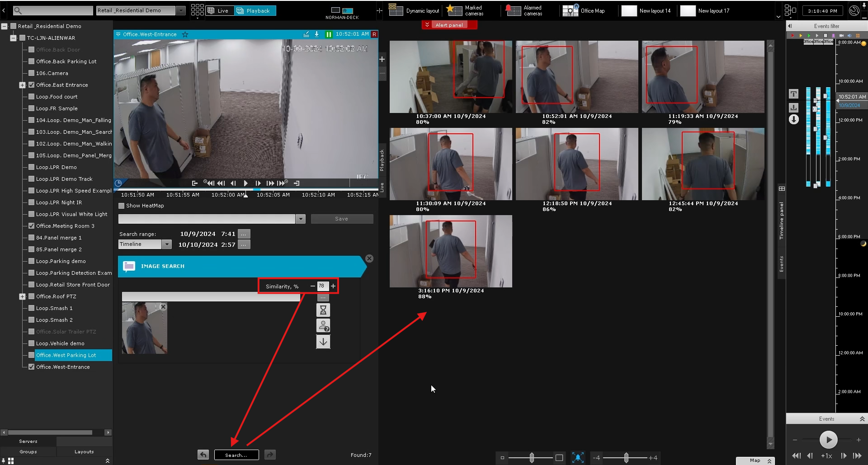
Task: Open the Office Map layout tab
Action: pos(584,10)
